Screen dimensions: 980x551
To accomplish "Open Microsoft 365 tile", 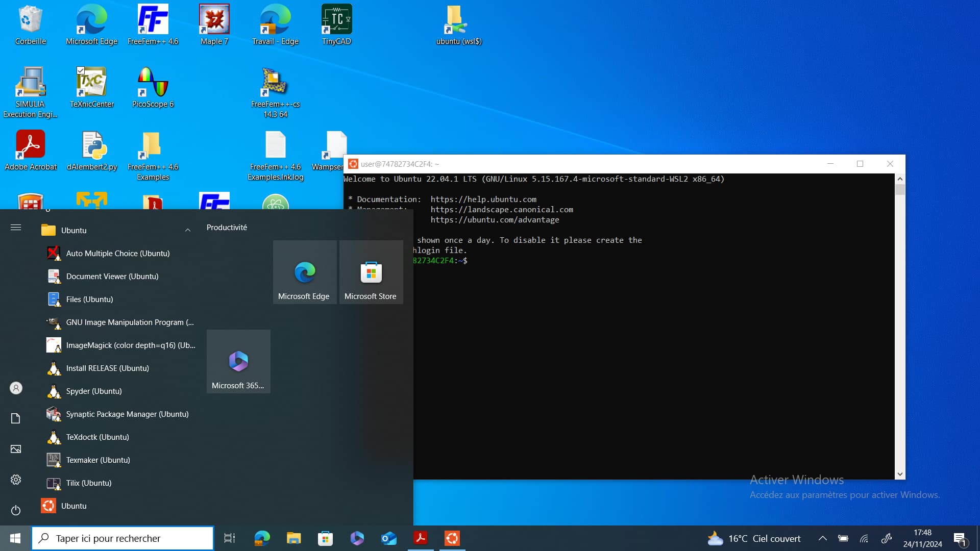I will 238,361.
